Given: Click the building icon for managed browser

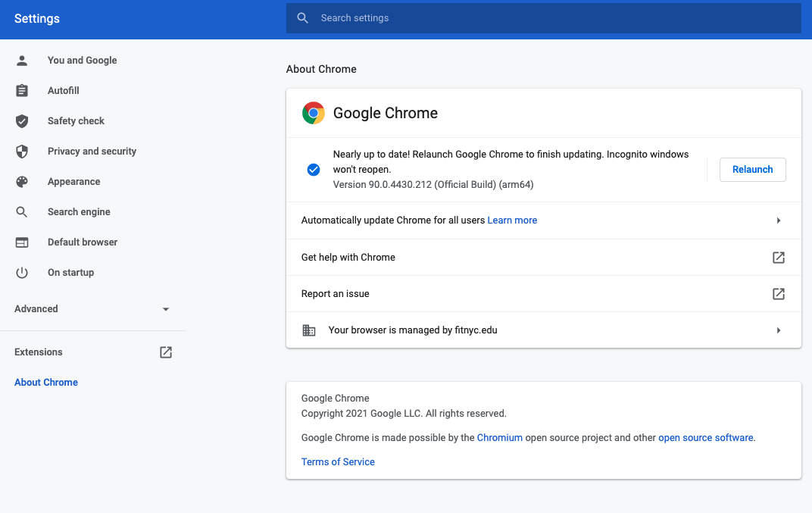Looking at the screenshot, I should (308, 330).
